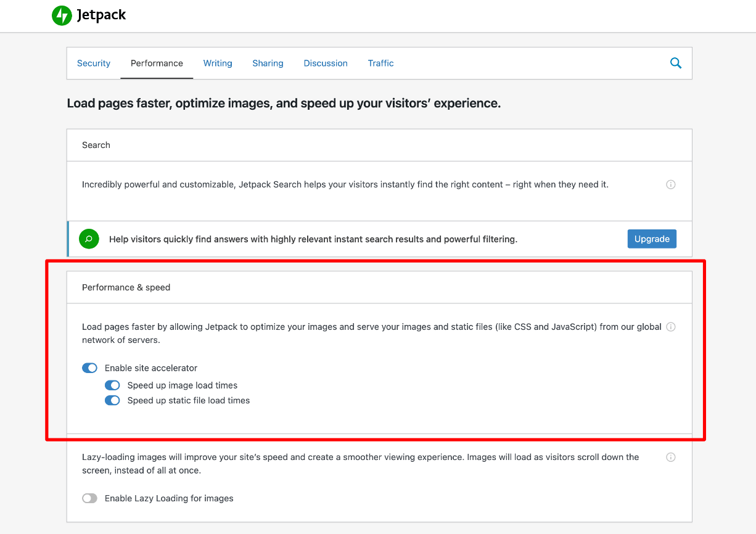
Task: Click the Search section header
Action: (x=379, y=145)
